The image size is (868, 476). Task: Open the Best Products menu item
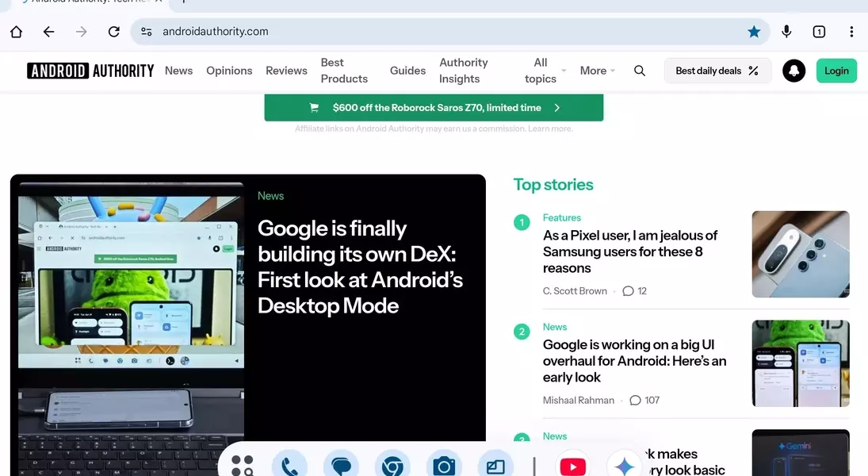pyautogui.click(x=344, y=71)
